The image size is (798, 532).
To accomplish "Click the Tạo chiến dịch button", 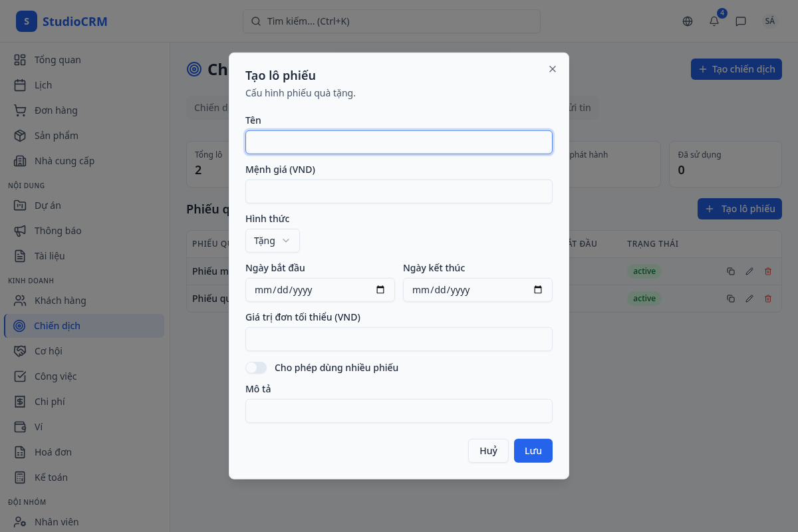I will click(x=736, y=69).
